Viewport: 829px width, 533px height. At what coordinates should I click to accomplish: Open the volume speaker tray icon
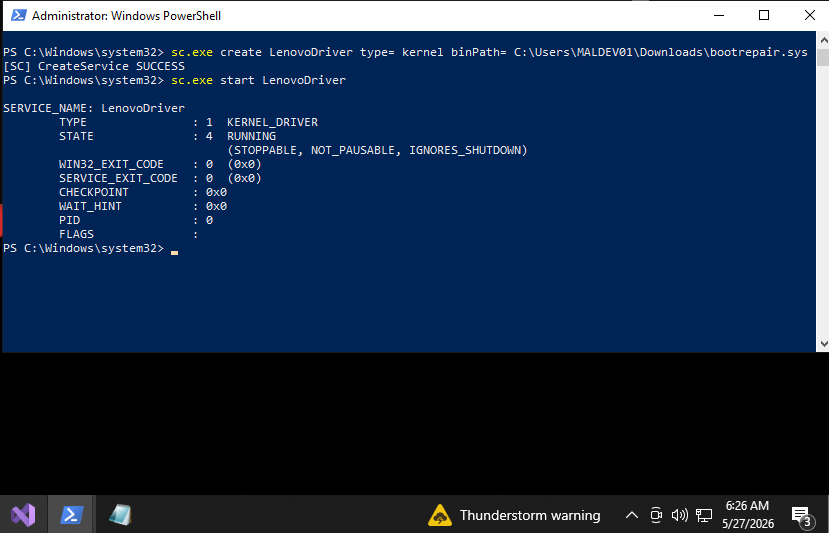679,514
